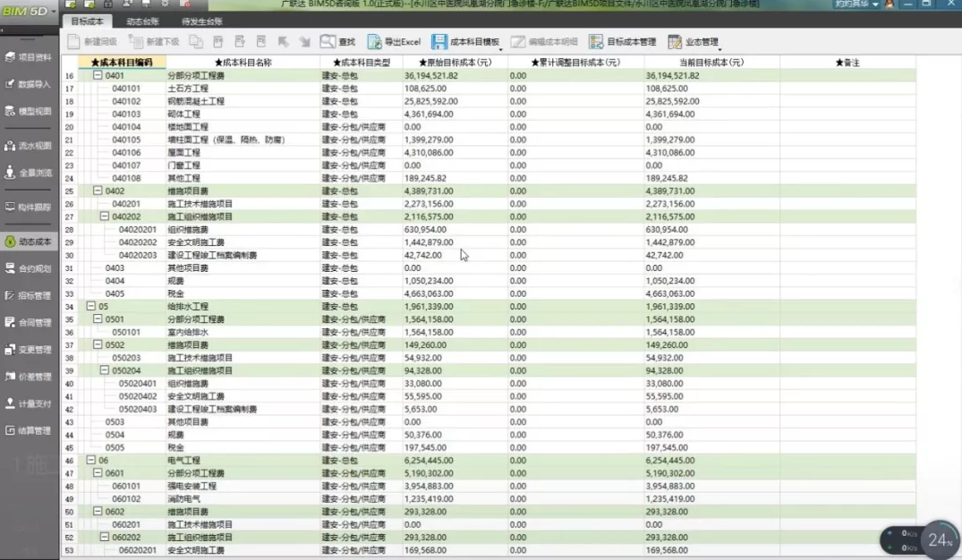Click 编辑成本明细 toolbar button
The image size is (962, 560).
pyautogui.click(x=544, y=42)
